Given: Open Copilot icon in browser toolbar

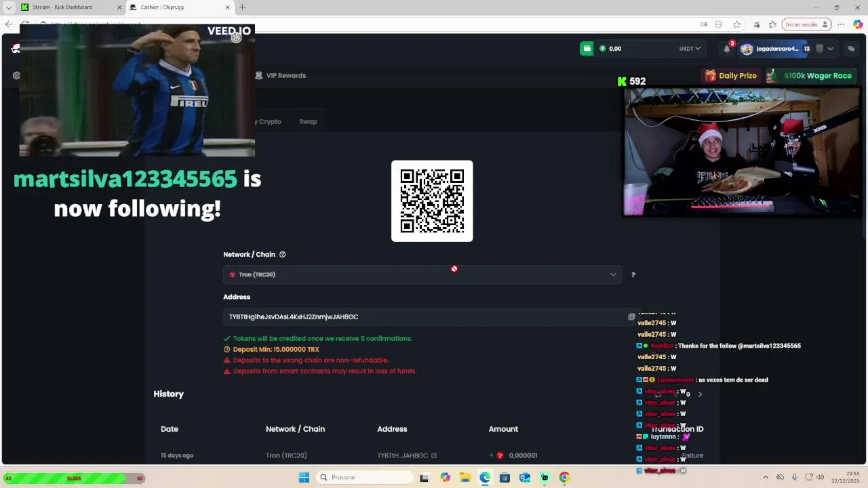Looking at the screenshot, I should pyautogui.click(x=858, y=24).
